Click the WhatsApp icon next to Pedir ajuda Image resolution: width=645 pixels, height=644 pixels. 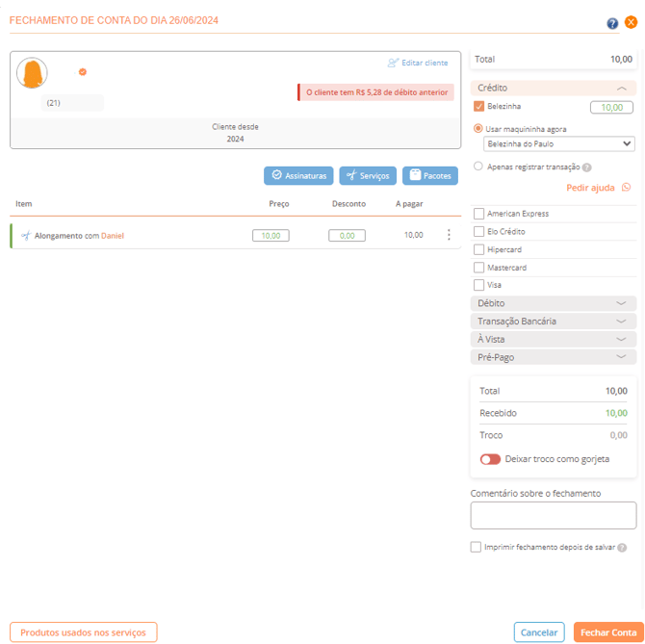pyautogui.click(x=626, y=188)
